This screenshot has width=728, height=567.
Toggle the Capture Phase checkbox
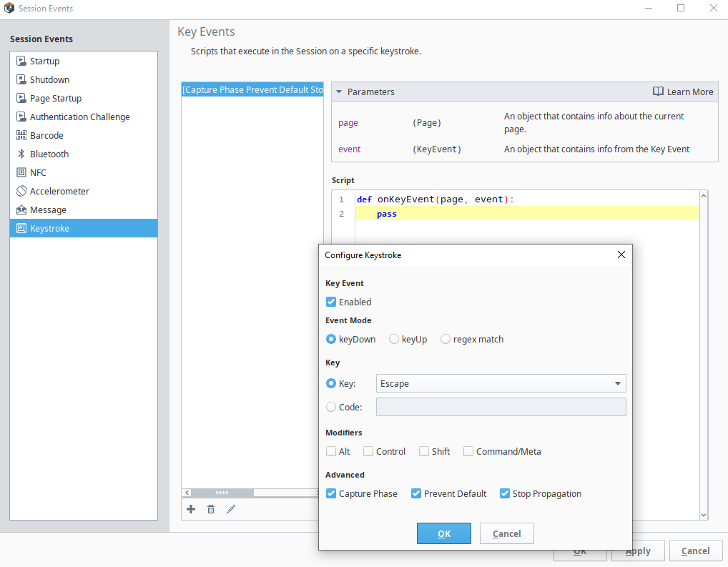pyautogui.click(x=331, y=493)
